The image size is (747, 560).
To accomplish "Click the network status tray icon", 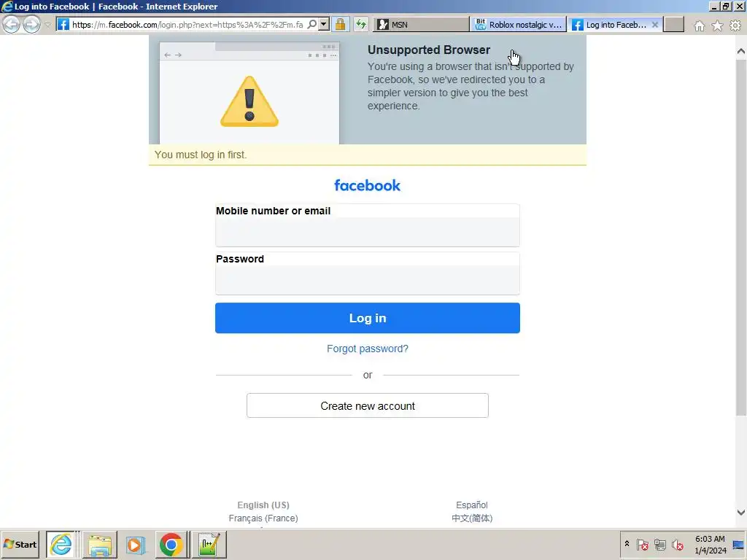I will coord(659,544).
